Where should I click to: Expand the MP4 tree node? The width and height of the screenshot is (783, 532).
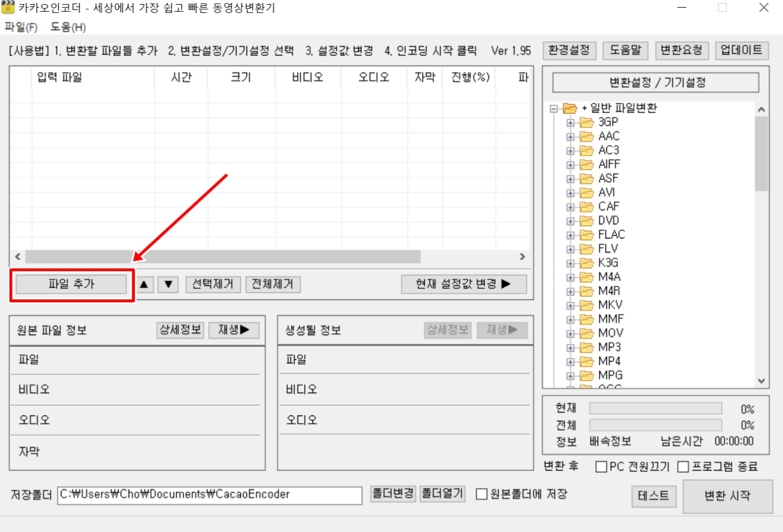tap(570, 362)
